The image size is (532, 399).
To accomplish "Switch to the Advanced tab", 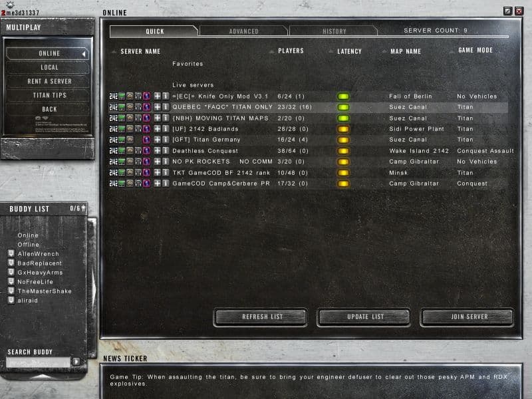I will click(243, 31).
